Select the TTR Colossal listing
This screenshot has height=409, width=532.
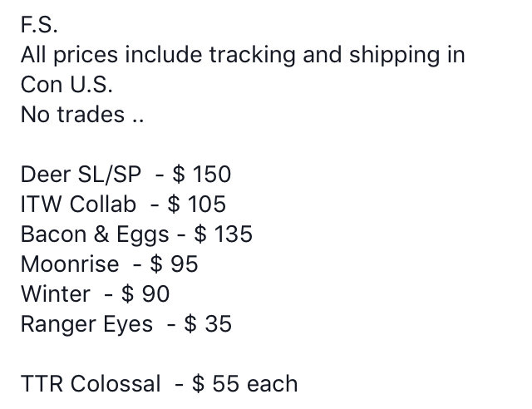159,384
